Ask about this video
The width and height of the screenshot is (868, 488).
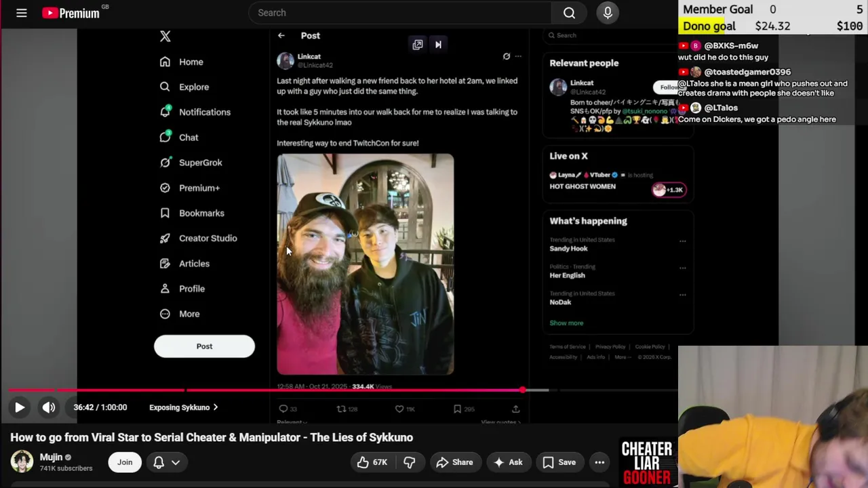[x=507, y=462]
